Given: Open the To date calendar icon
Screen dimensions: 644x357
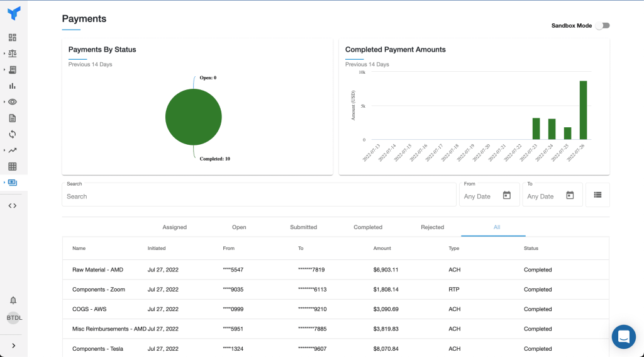Looking at the screenshot, I should (x=570, y=195).
